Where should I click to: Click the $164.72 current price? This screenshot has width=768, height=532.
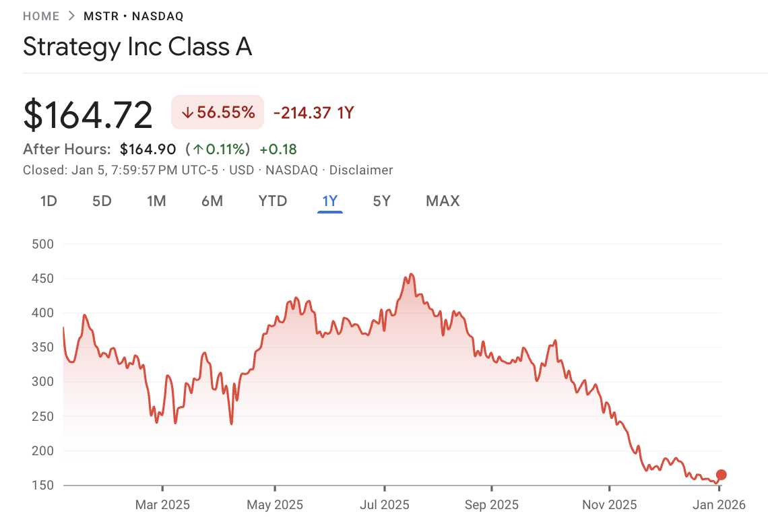[x=88, y=114]
